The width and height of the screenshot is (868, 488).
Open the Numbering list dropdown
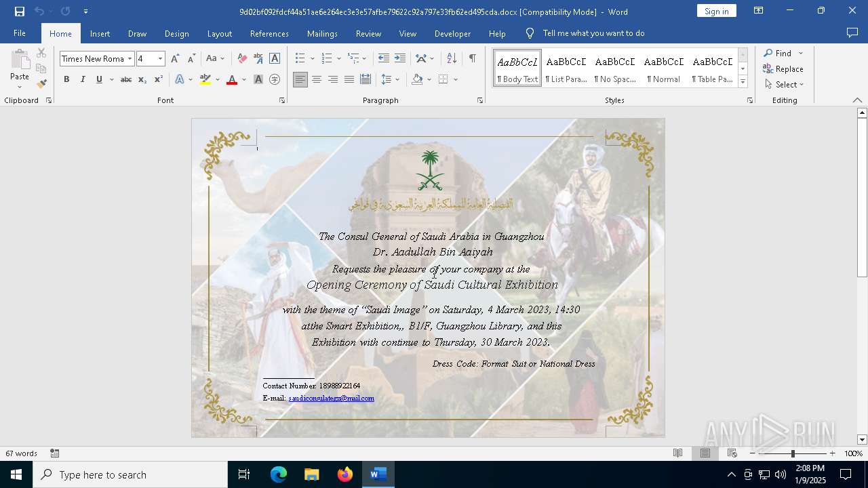[339, 59]
